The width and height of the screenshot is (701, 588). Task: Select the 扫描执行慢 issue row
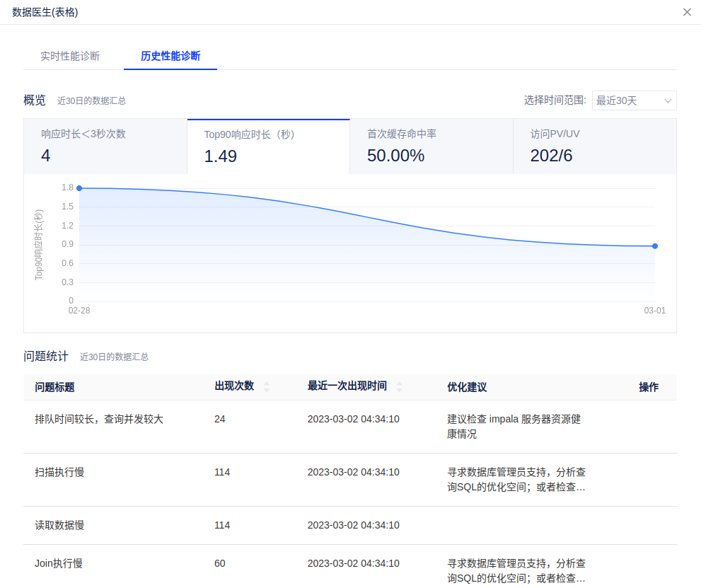click(x=59, y=473)
